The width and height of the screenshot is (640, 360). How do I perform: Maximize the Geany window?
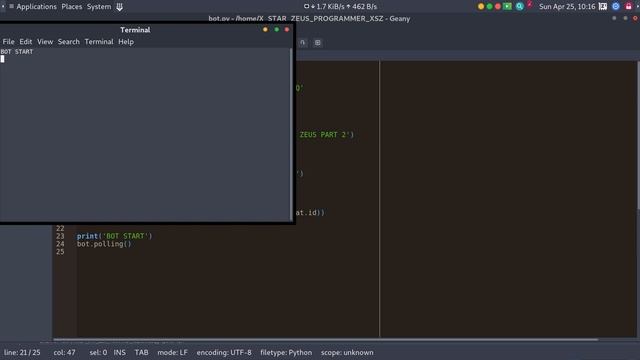click(625, 18)
